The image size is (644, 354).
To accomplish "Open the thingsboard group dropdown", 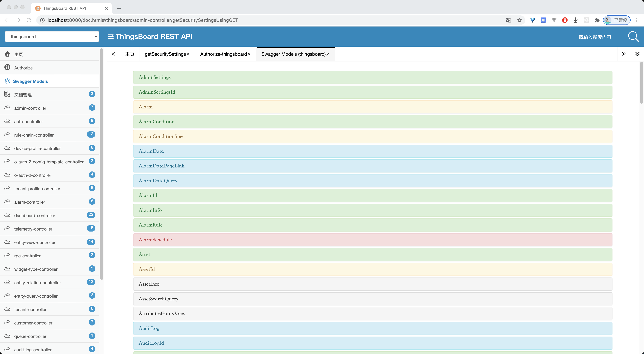I will [x=52, y=37].
